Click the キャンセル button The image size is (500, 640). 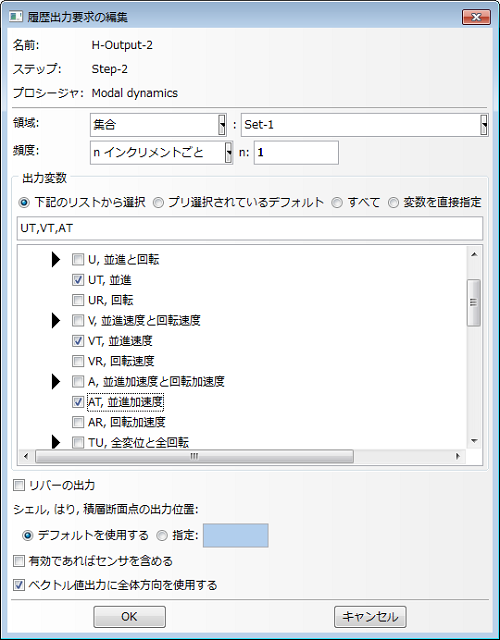pos(370,617)
